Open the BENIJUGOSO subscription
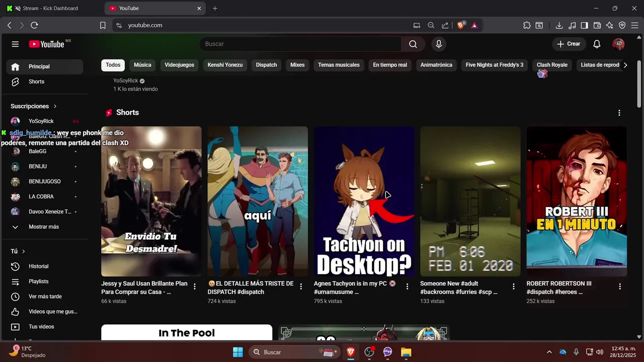This screenshot has height=362, width=644. point(45,182)
